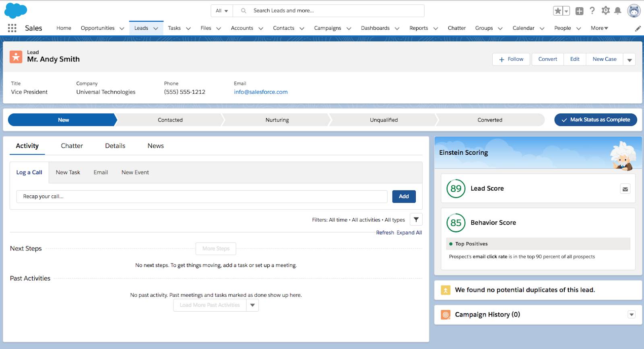The height and width of the screenshot is (349, 644).
Task: Click the New Case button
Action: [x=605, y=59]
